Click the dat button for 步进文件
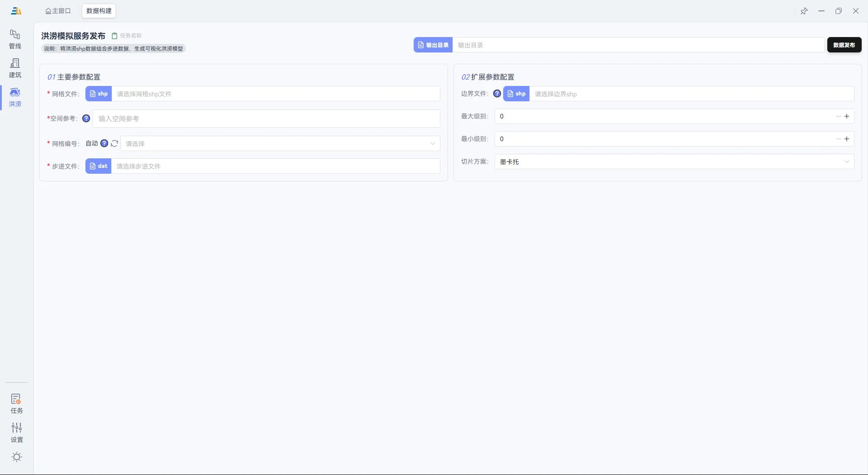The height and width of the screenshot is (475, 868). (x=98, y=166)
